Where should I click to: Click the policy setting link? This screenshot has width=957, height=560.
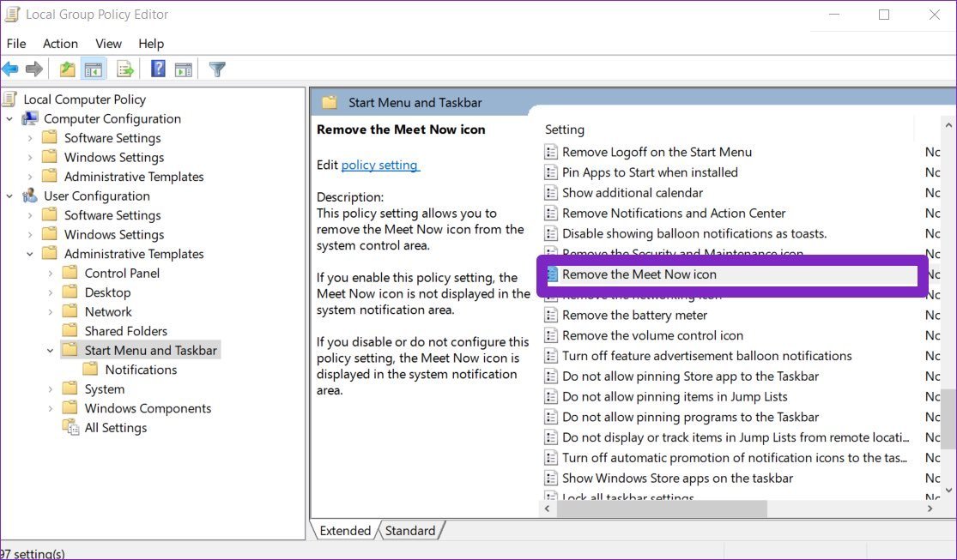tap(379, 165)
